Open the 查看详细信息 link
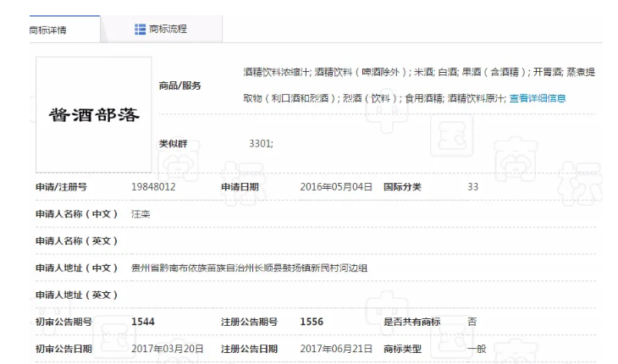Viewport: 618px width, 364px height. (x=537, y=98)
